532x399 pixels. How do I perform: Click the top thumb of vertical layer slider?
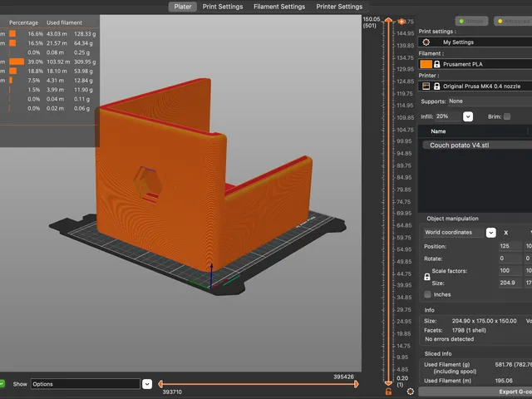(x=388, y=20)
